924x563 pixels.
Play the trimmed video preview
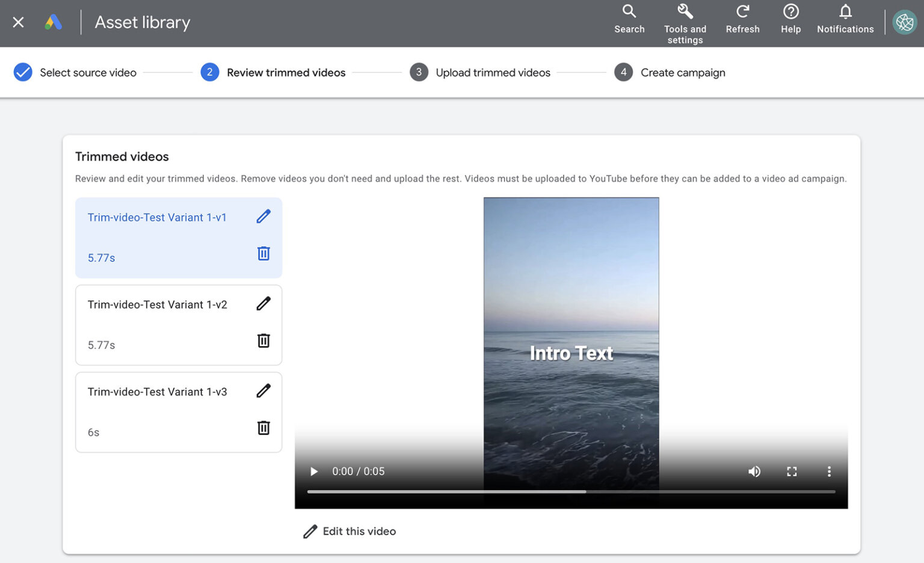313,472
